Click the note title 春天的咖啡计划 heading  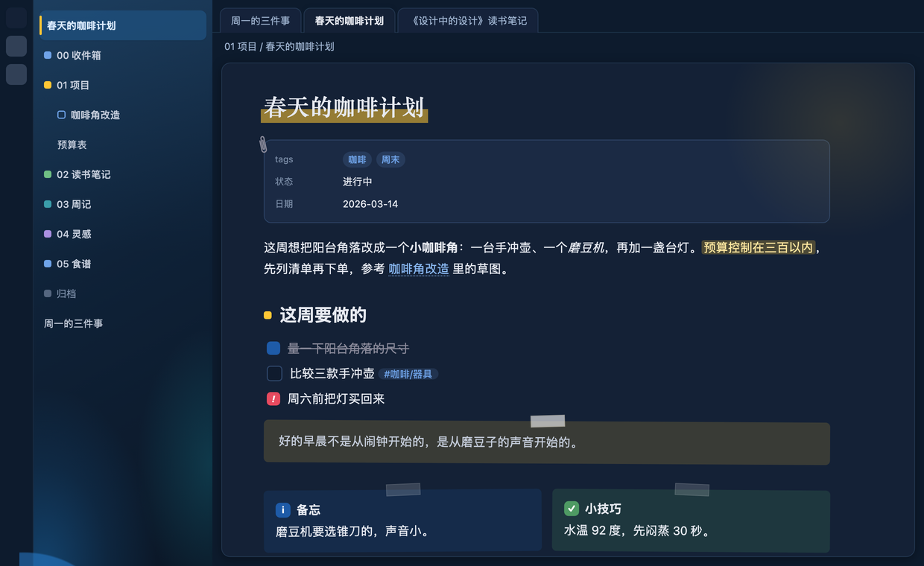tap(344, 107)
